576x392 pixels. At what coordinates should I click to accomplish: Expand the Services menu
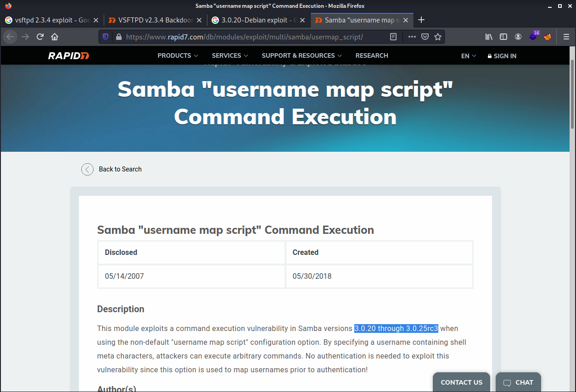coord(230,55)
